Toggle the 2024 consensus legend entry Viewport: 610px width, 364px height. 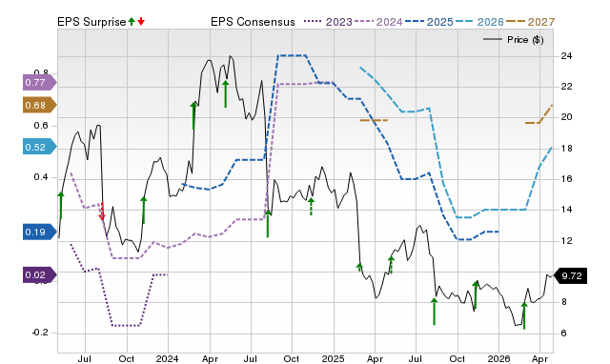pos(378,22)
